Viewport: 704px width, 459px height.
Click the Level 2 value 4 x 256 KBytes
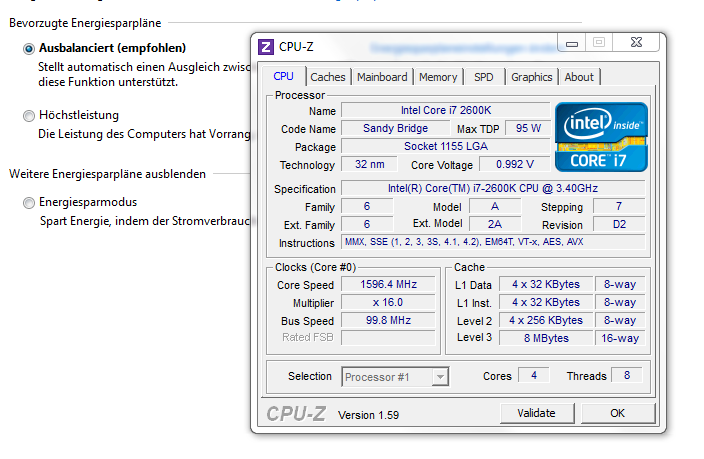[546, 320]
